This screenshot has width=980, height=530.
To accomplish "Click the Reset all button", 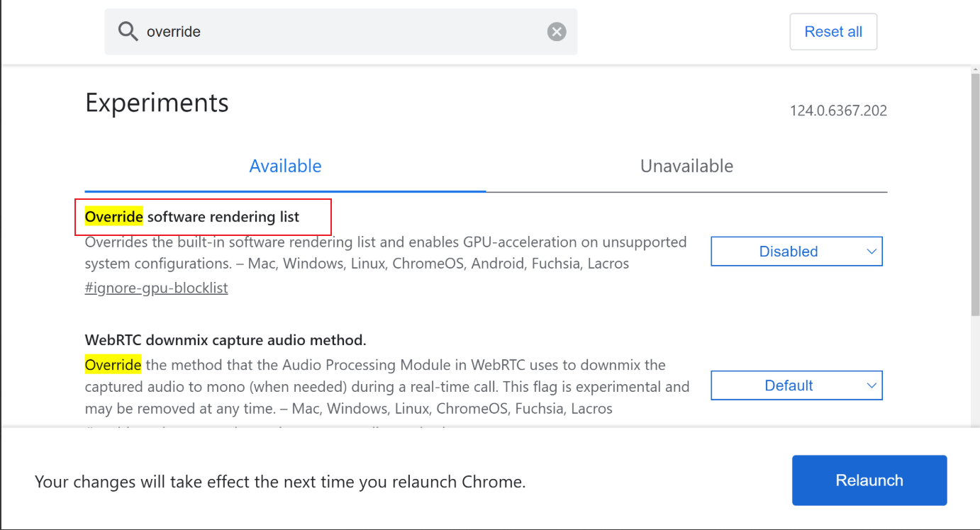I will 833,31.
